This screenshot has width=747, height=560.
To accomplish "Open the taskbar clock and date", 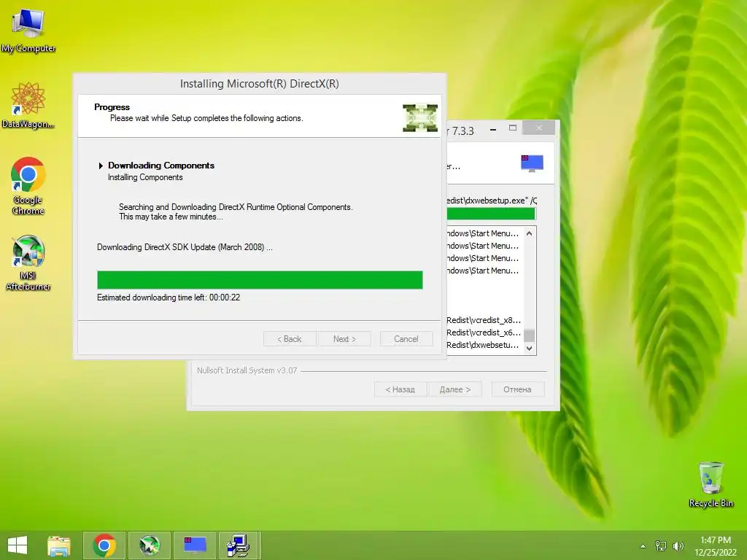I will [x=715, y=546].
